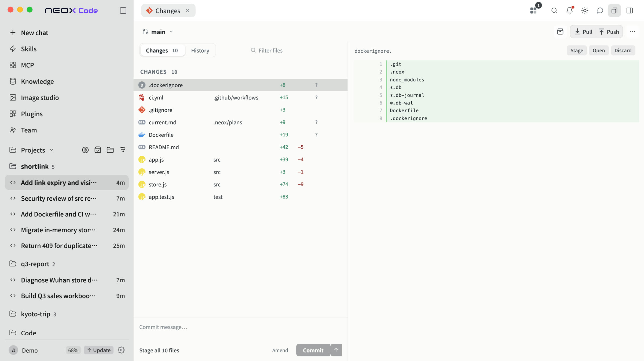Expand the main branch dropdown

tap(158, 32)
